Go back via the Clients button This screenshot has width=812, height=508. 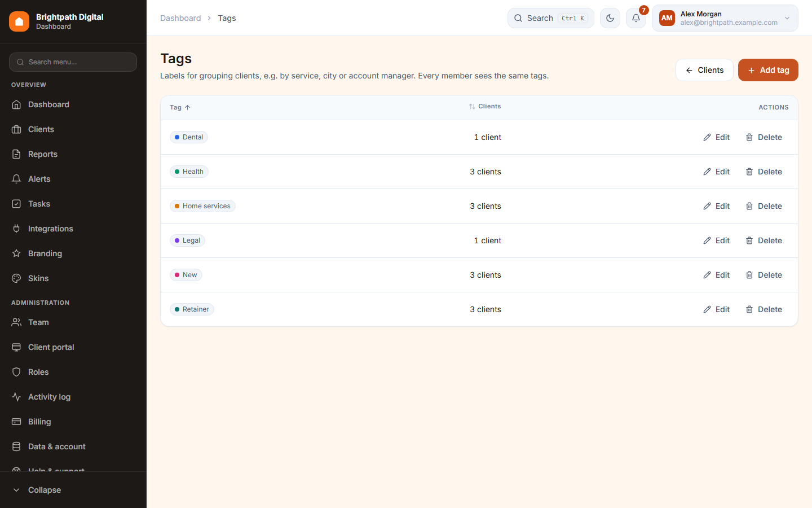coord(704,70)
